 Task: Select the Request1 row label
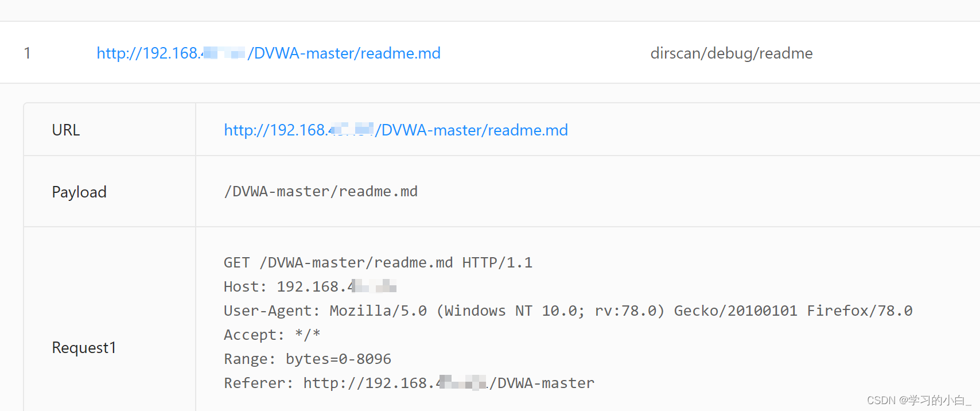(84, 347)
